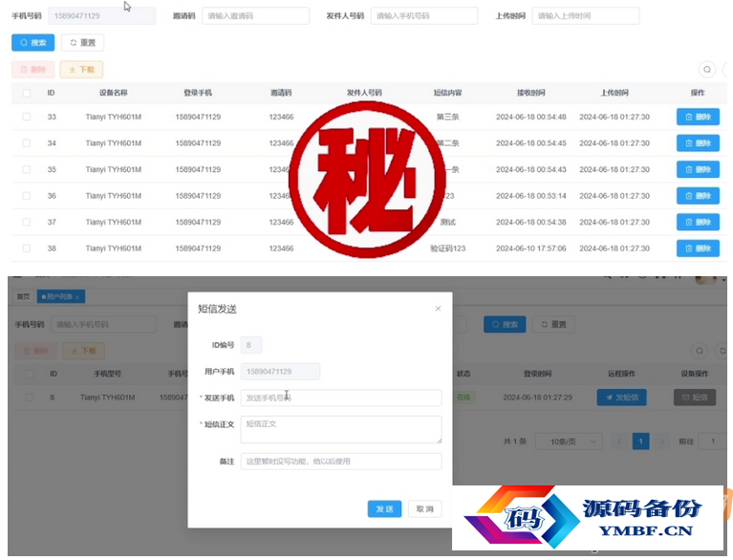
Task: Click the 删除 button in user list page
Action: (35, 351)
